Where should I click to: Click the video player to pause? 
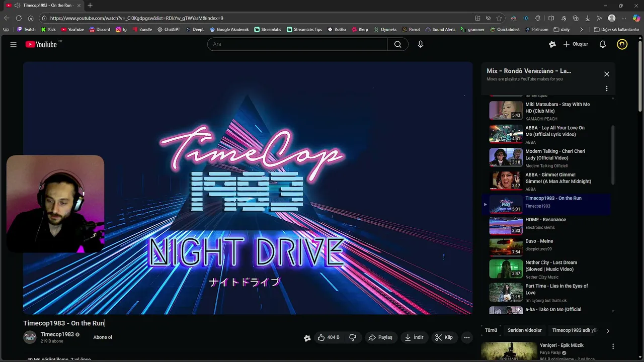tap(248, 188)
